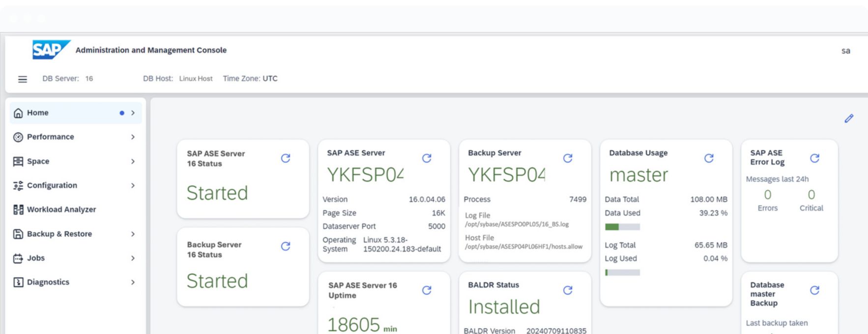Select Configuration in the sidebar
The height and width of the screenshot is (334, 868).
click(x=52, y=185)
